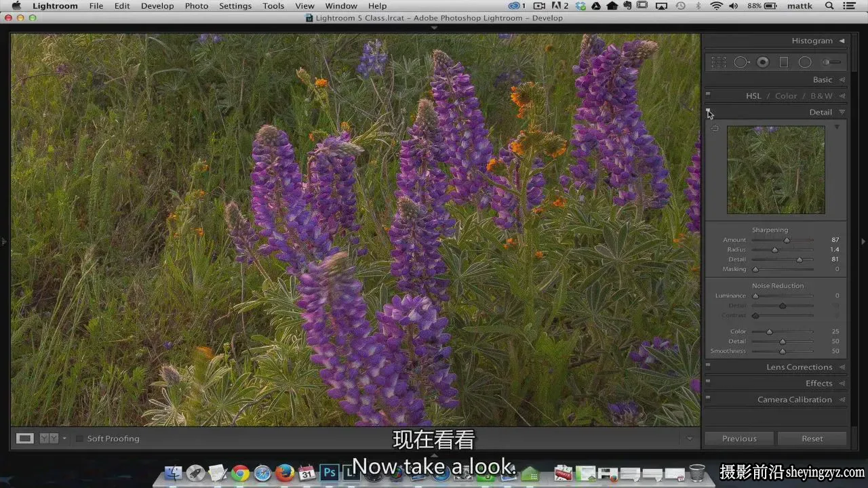Activate the Red Eye Correction tool
The height and width of the screenshot is (488, 868).
(763, 62)
